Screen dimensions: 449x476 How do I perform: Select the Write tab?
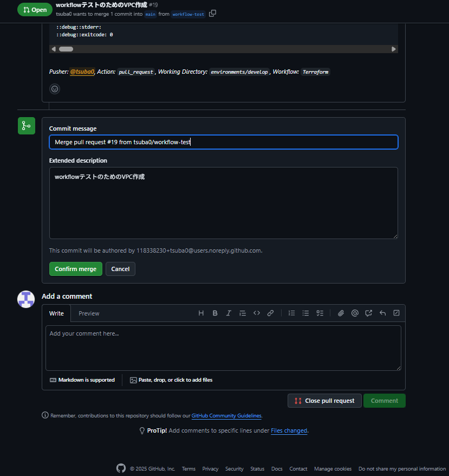pyautogui.click(x=56, y=313)
